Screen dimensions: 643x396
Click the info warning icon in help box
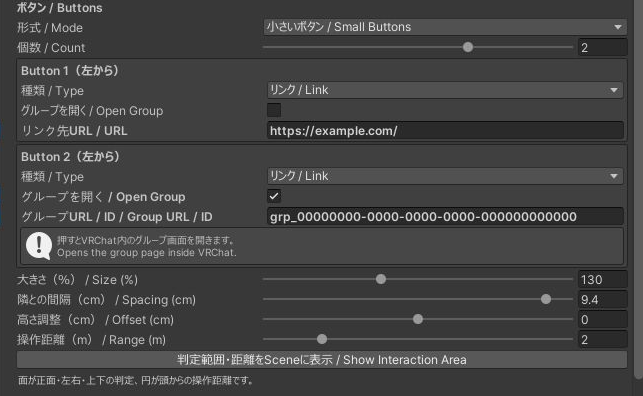39,246
